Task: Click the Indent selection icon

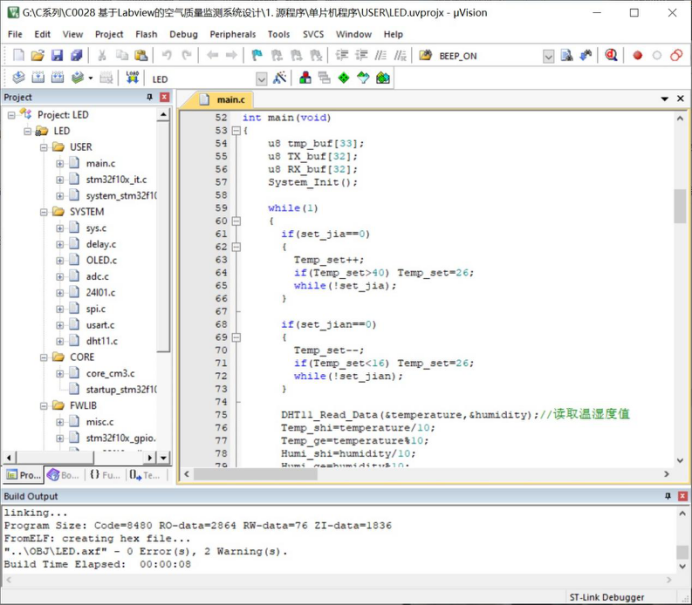Action: point(342,55)
